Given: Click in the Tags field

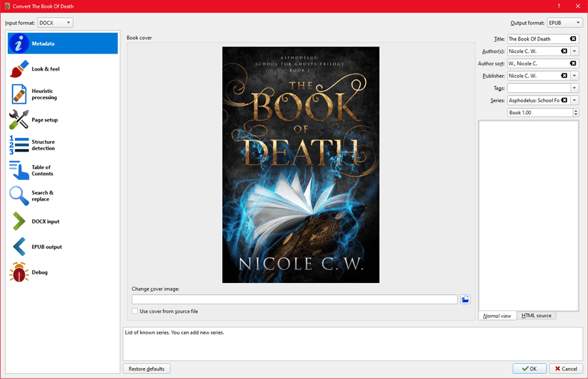Looking at the screenshot, I should click(x=539, y=88).
